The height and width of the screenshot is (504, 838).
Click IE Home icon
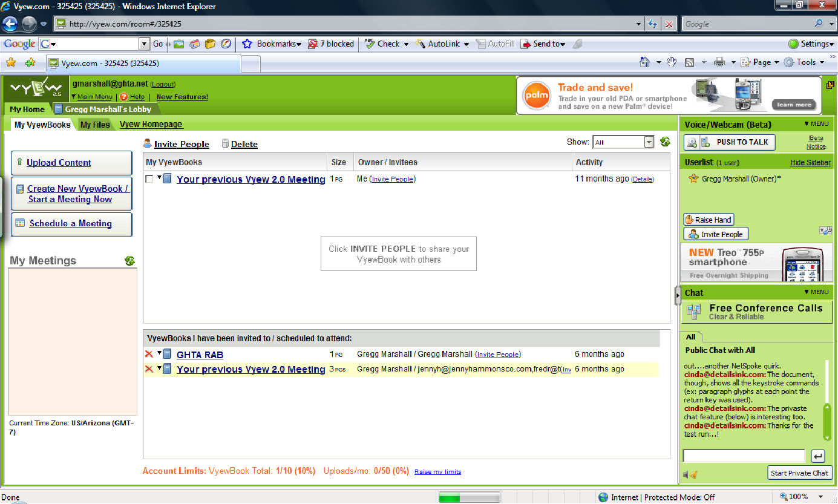pos(646,62)
